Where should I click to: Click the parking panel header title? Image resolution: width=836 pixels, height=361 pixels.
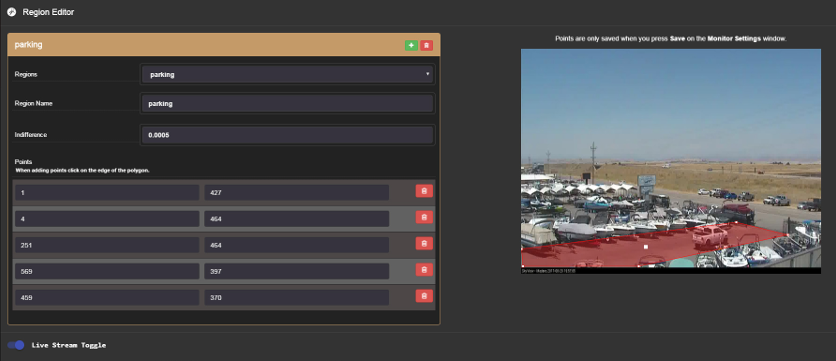coord(28,45)
